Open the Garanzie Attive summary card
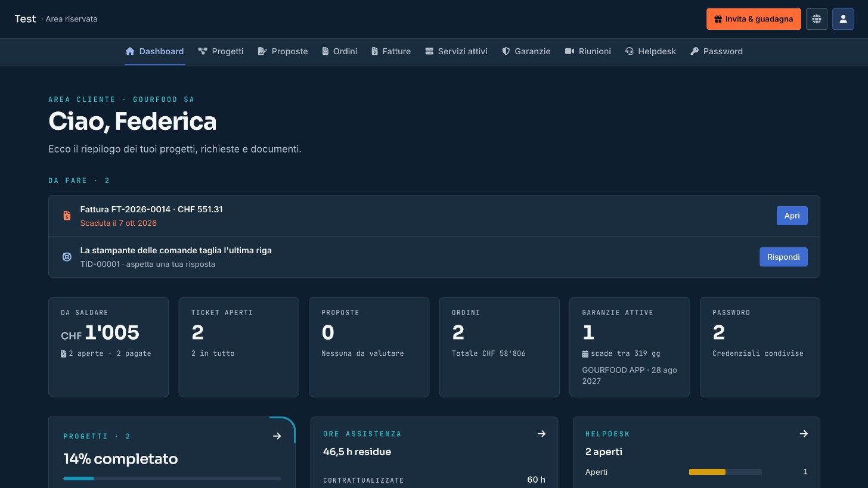 click(630, 347)
